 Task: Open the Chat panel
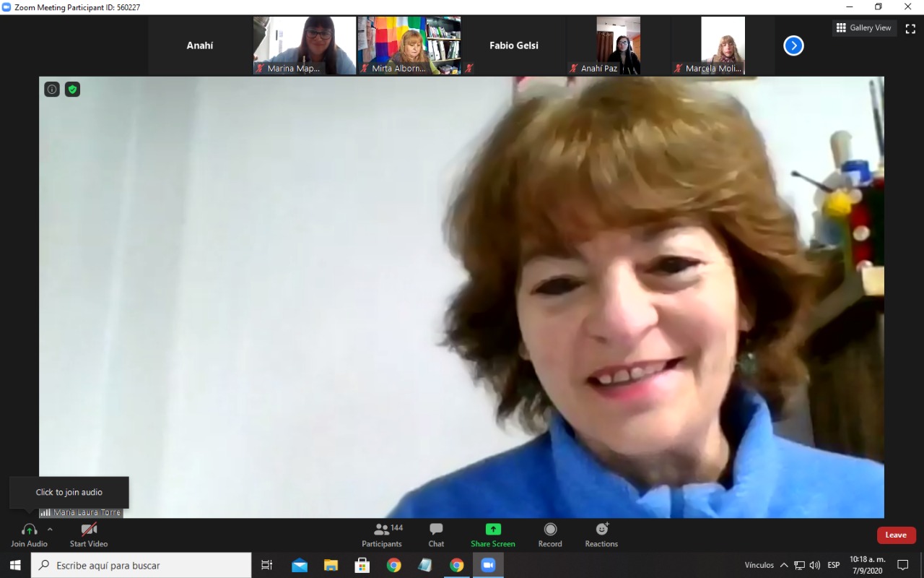[x=436, y=535]
